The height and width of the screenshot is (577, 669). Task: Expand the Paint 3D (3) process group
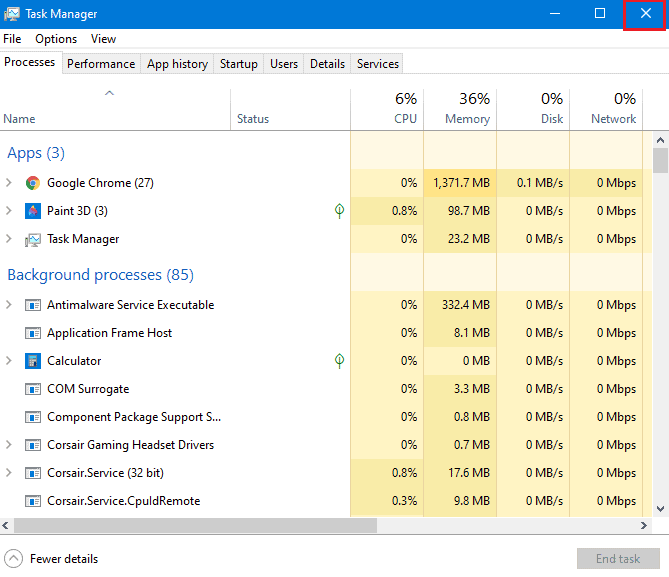click(9, 211)
